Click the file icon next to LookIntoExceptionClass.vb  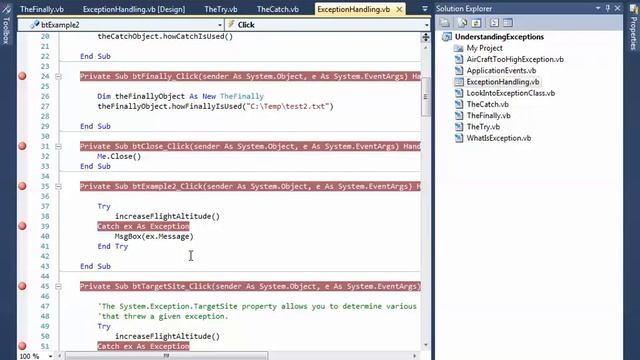[459, 93]
